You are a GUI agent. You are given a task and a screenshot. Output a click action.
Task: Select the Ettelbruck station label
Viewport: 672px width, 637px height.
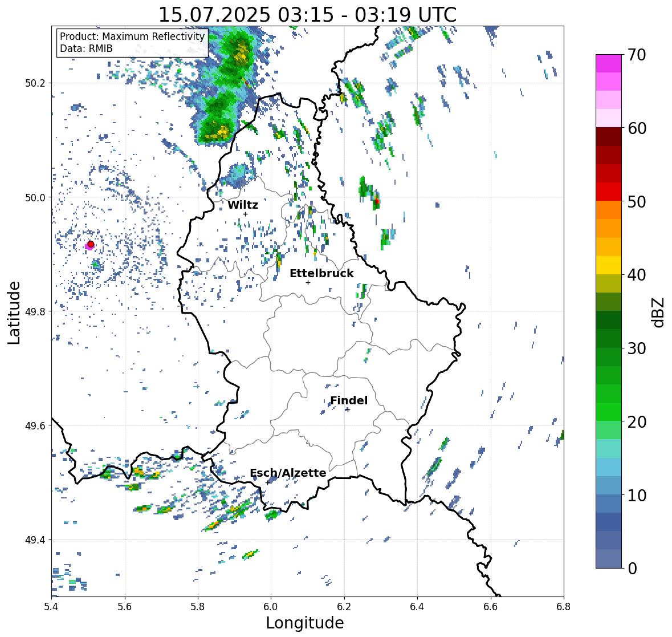click(x=321, y=274)
